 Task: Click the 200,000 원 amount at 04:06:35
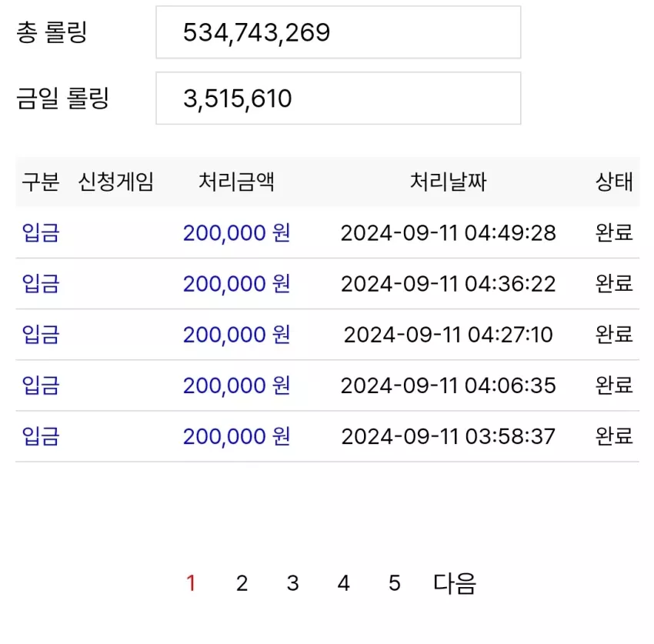click(x=236, y=385)
